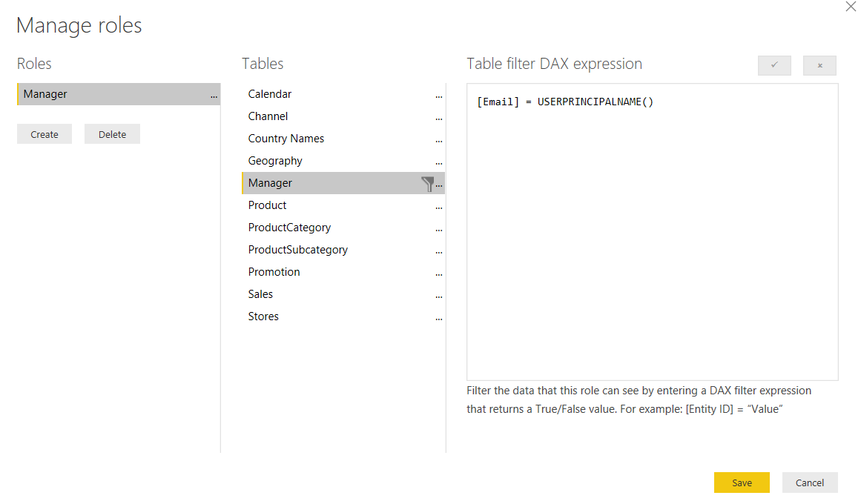Viewport: 861px width, 504px height.
Task: Select the Promotion table
Action: 274,272
